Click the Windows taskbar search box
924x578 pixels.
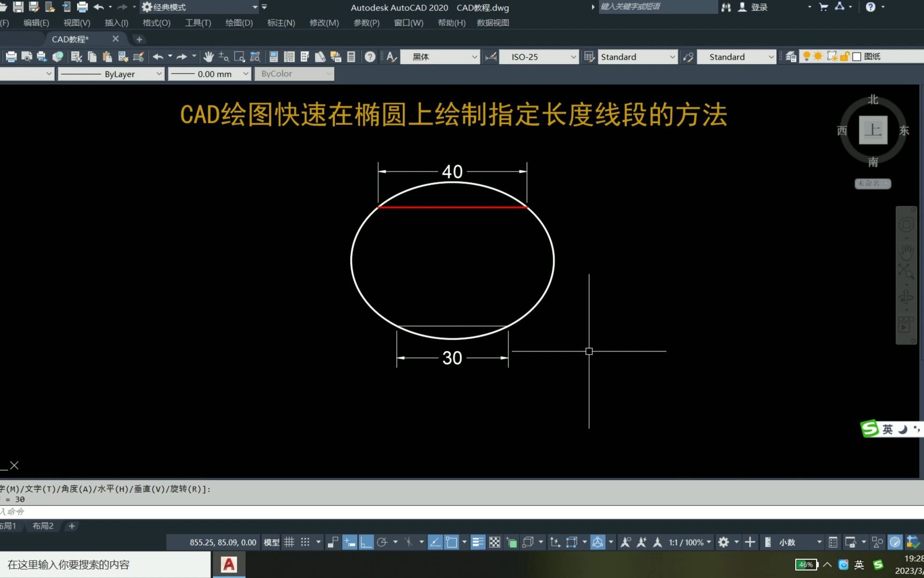click(x=106, y=565)
